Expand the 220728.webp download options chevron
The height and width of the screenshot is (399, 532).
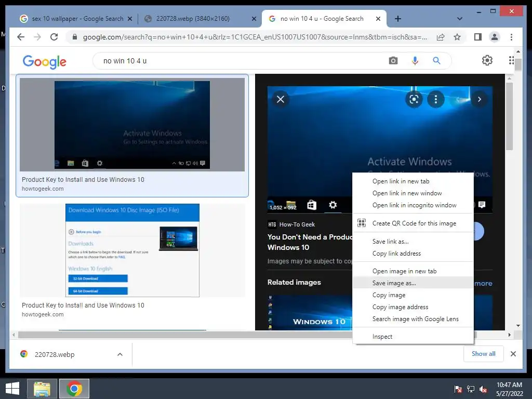(x=120, y=354)
